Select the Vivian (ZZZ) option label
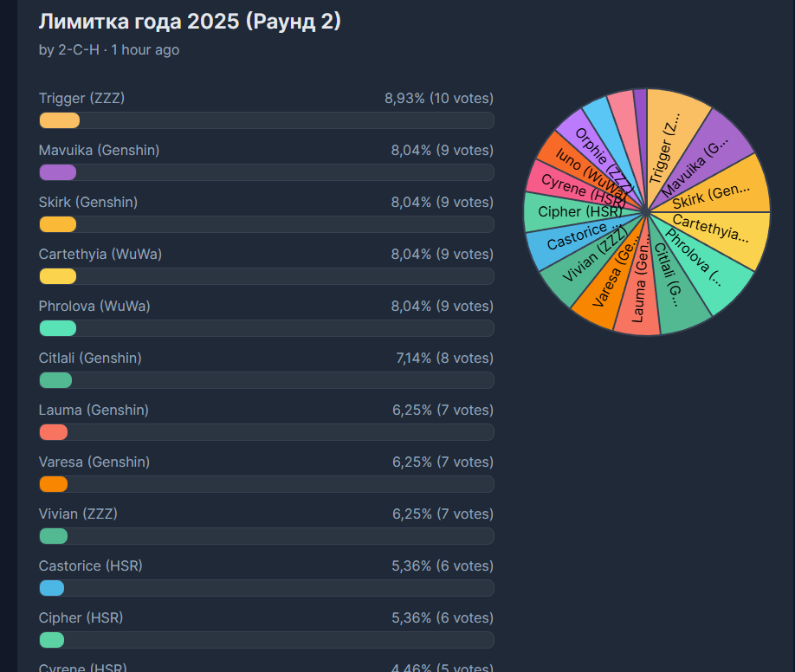 [x=78, y=514]
